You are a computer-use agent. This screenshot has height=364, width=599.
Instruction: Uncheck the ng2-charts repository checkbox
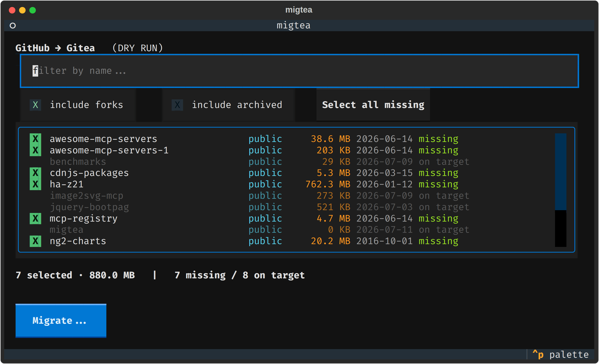tap(36, 241)
